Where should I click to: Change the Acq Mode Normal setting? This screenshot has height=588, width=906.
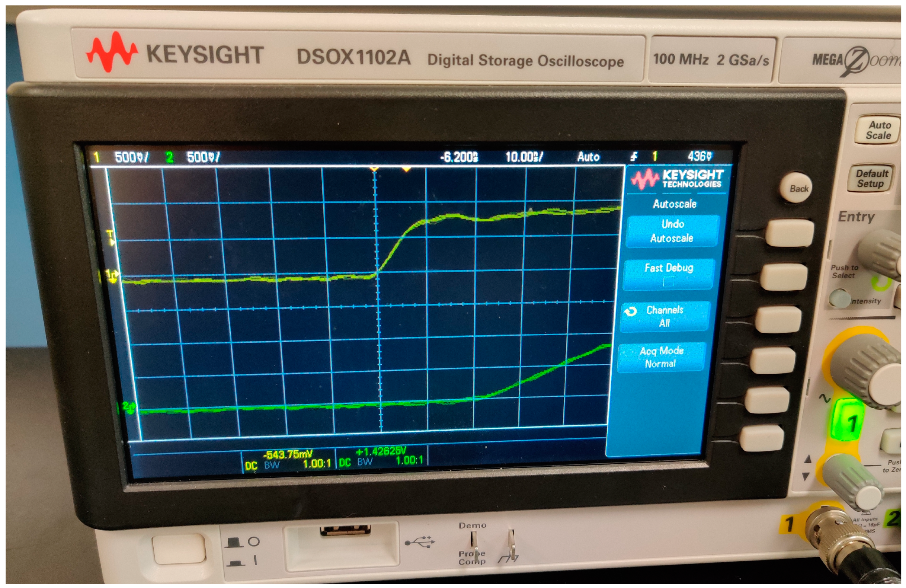pyautogui.click(x=661, y=357)
